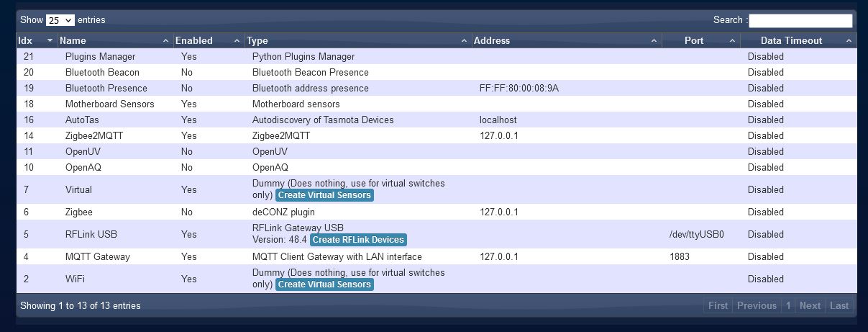Sort by Port column header
The width and height of the screenshot is (868, 332).
coord(700,41)
